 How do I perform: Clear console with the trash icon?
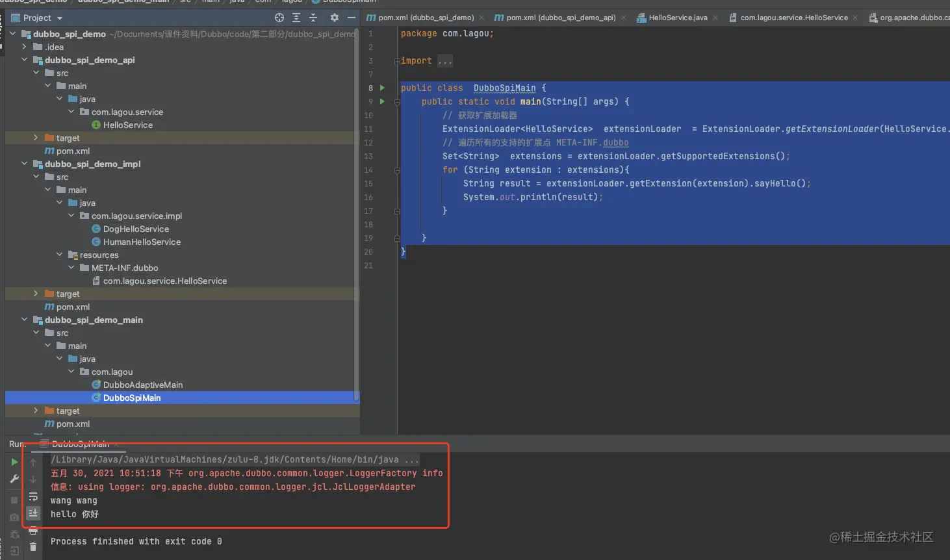[33, 547]
